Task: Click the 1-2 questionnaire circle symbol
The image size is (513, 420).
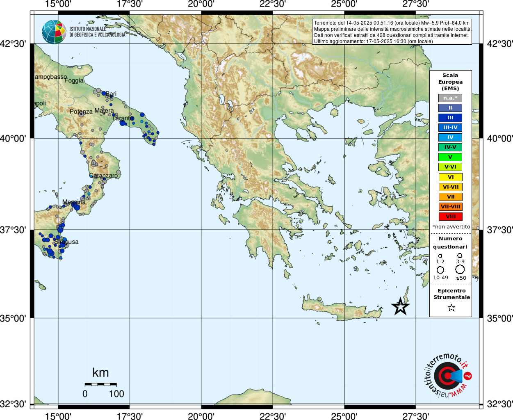Action: point(440,256)
